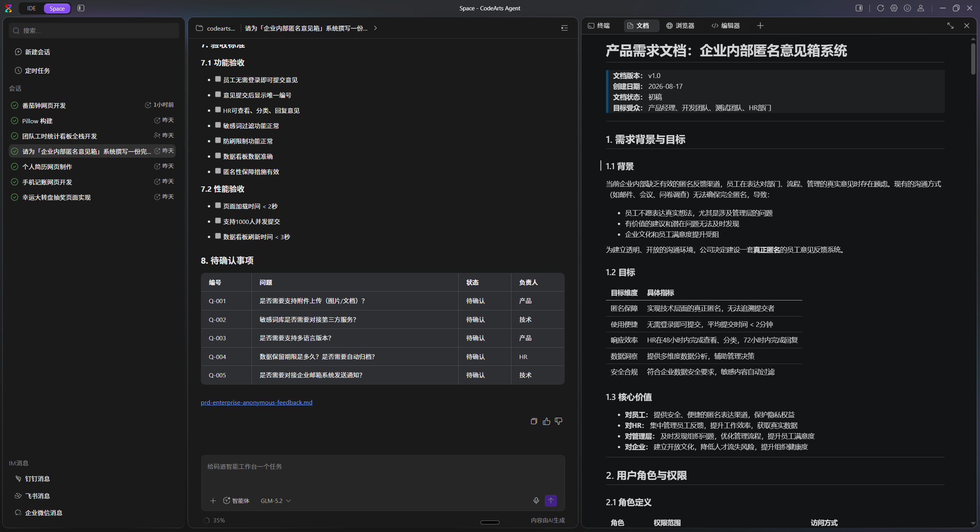Open the 浏览器 tab
Image resolution: width=980 pixels, height=532 pixels.
click(x=680, y=26)
